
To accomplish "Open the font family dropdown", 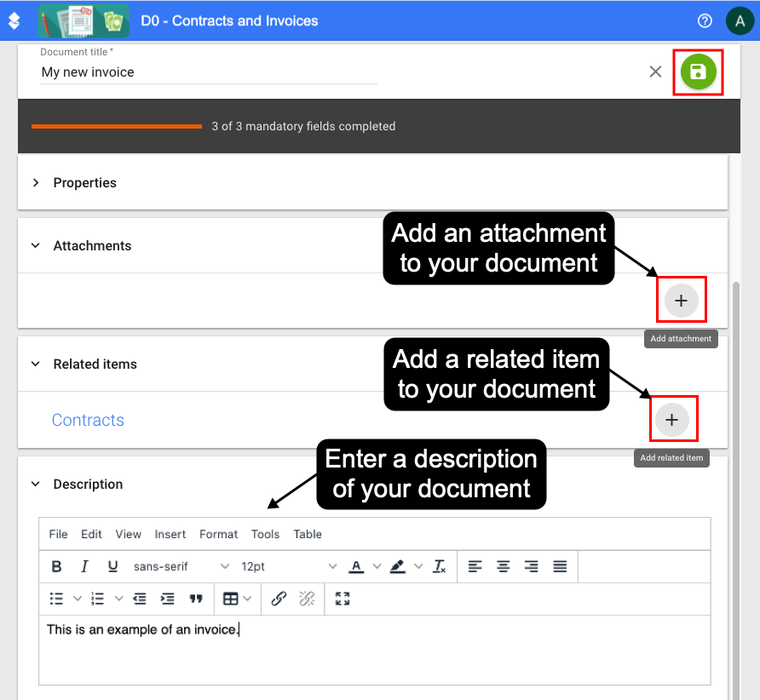I will (179, 565).
